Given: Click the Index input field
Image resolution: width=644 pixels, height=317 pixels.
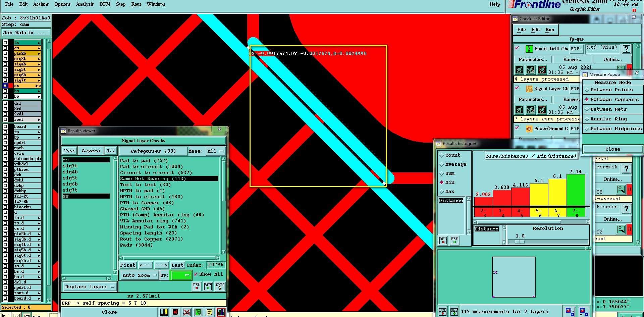Looking at the screenshot, I should [216, 265].
